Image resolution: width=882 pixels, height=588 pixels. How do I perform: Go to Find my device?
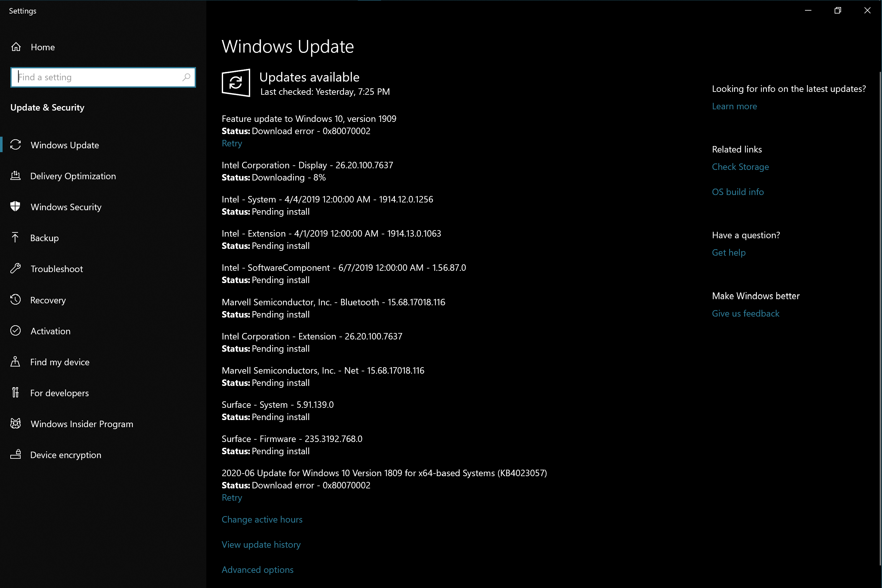[x=60, y=362]
